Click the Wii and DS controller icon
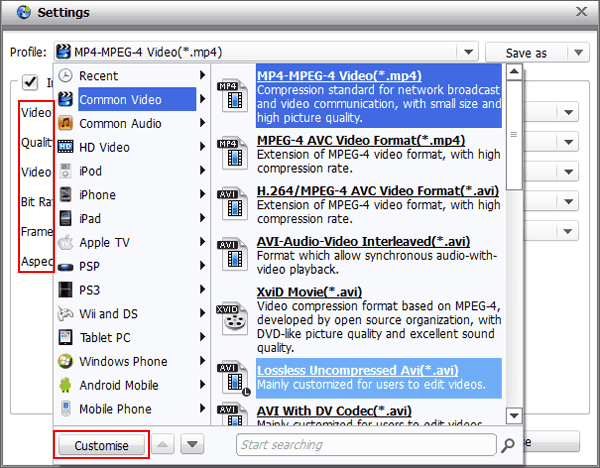 click(65, 313)
